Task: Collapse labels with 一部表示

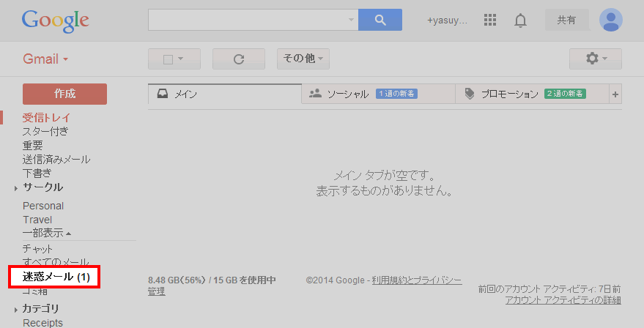Action: point(47,233)
